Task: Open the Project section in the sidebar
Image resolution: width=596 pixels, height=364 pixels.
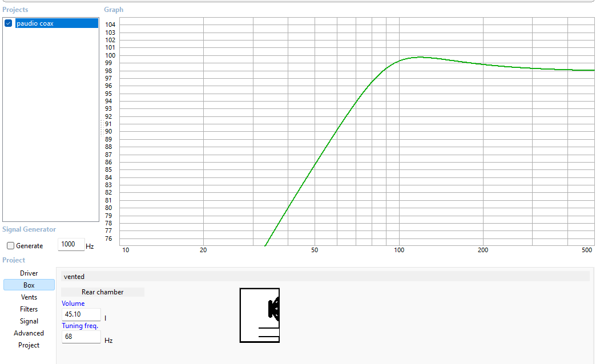Action: (29, 345)
